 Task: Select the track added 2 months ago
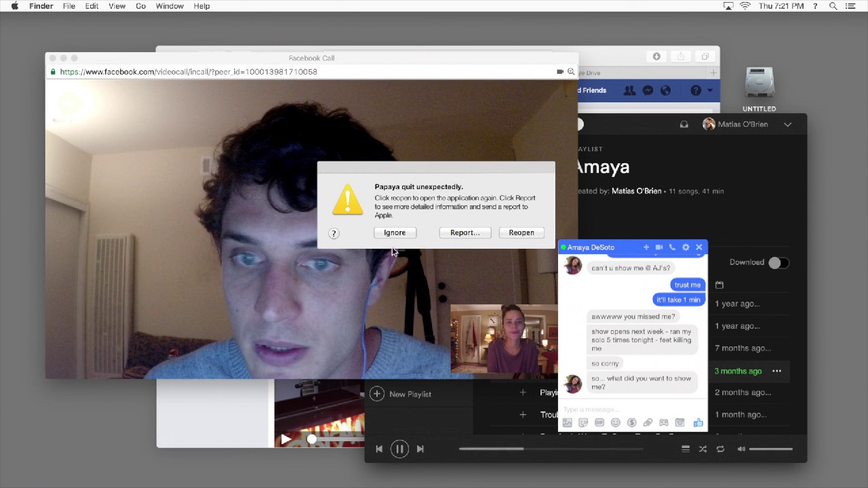pyautogui.click(x=743, y=392)
